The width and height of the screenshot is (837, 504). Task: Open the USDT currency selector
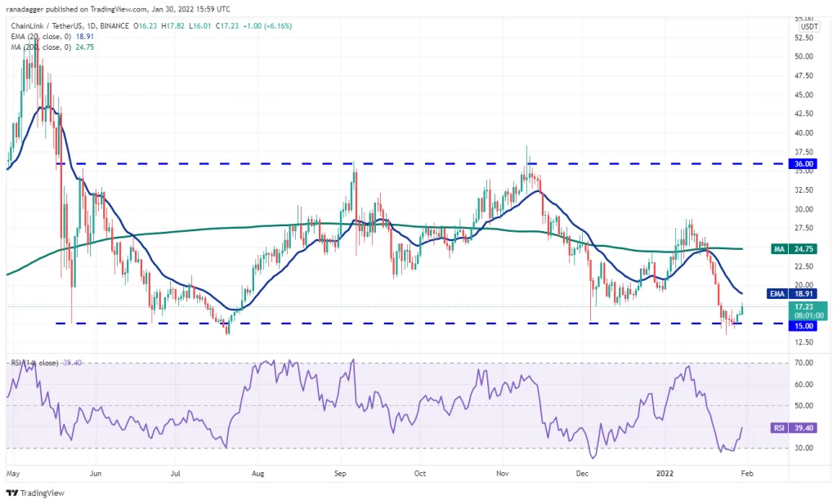tap(808, 27)
